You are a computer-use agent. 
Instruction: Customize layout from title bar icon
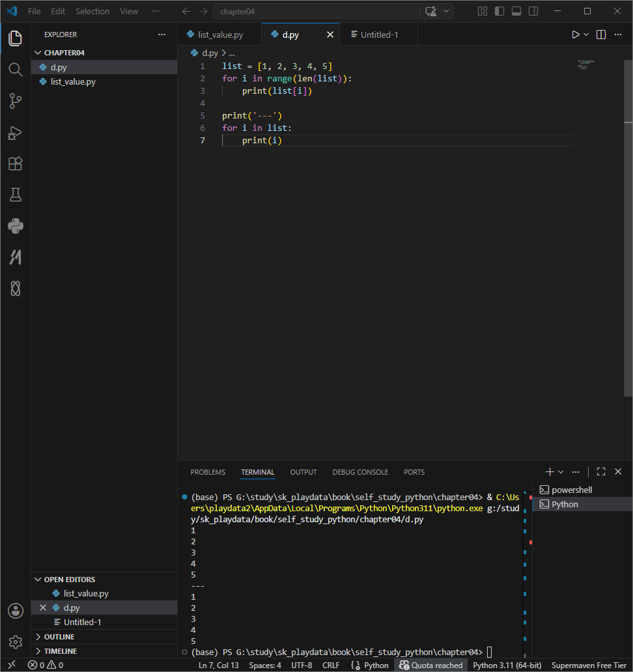click(483, 12)
